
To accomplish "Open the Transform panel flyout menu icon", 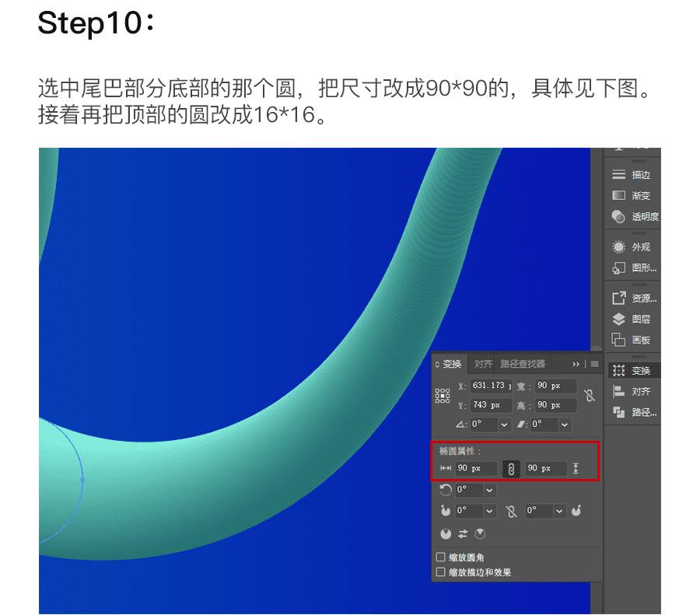I will (595, 364).
